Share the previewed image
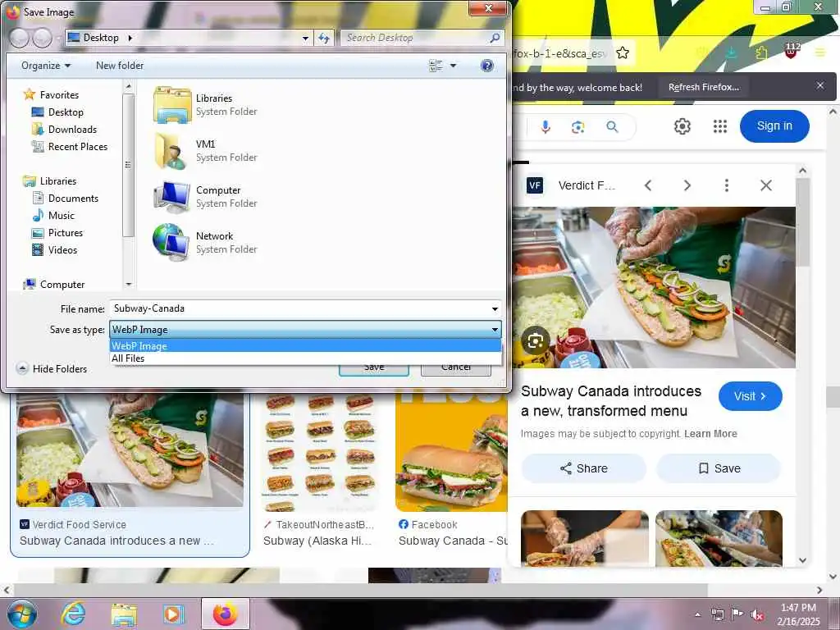The height and width of the screenshot is (630, 840). pos(583,468)
